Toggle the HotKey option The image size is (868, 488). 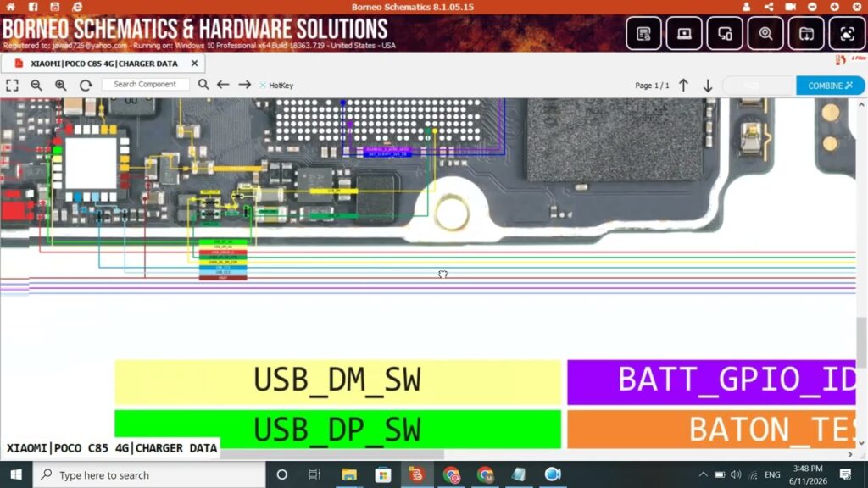coord(275,86)
